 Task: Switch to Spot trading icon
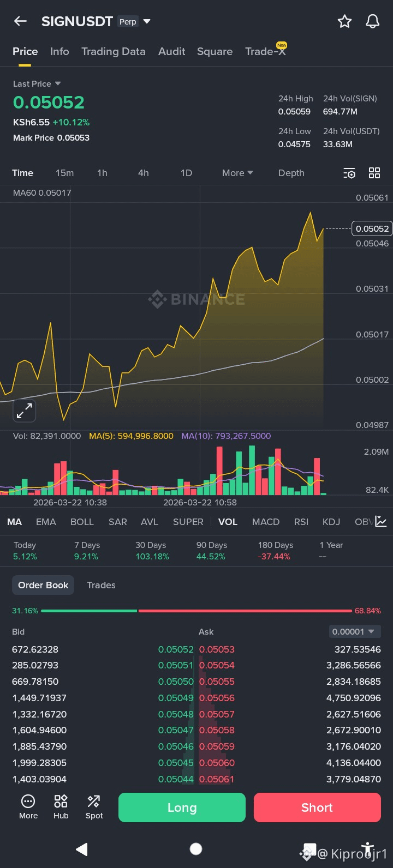pos(94,807)
